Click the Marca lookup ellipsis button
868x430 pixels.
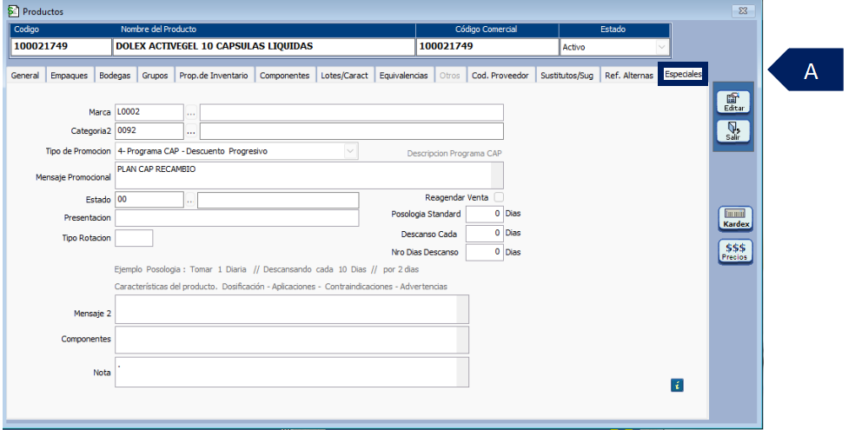pos(191,113)
